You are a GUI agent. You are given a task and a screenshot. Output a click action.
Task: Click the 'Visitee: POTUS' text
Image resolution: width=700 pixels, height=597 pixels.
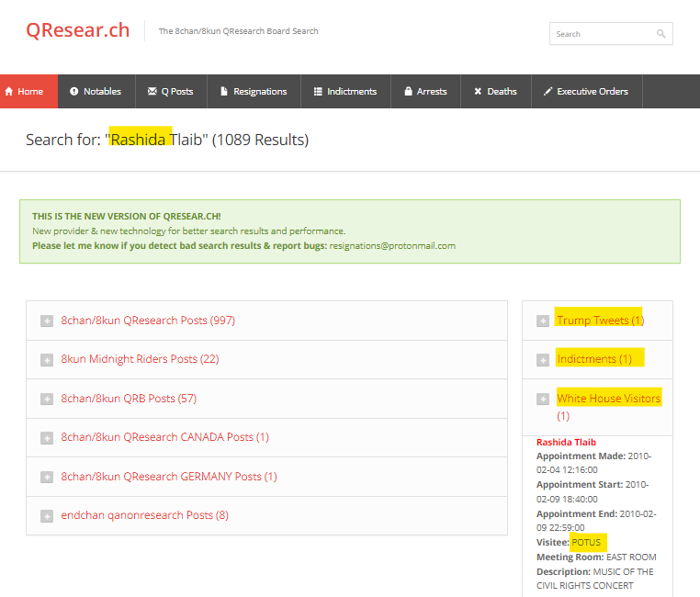coord(569,543)
